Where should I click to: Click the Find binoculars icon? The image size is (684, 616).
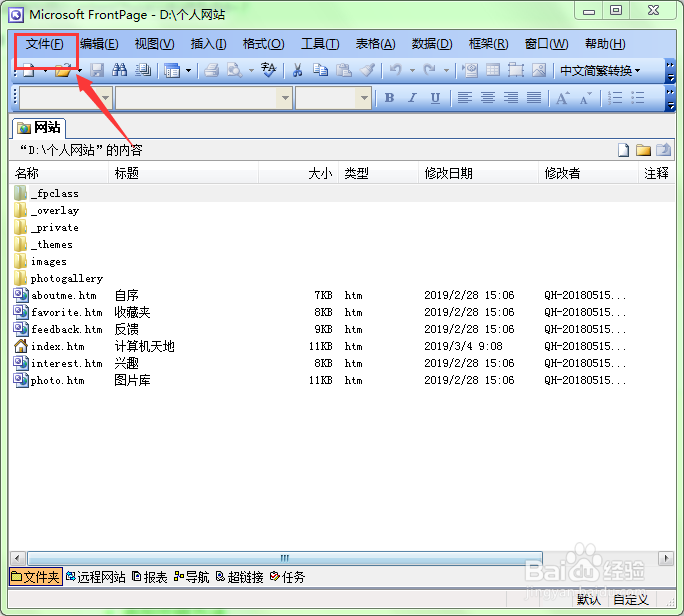(x=120, y=70)
